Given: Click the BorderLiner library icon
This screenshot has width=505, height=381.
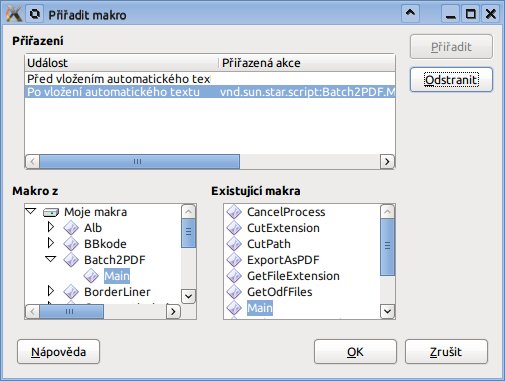Looking at the screenshot, I should [71, 292].
